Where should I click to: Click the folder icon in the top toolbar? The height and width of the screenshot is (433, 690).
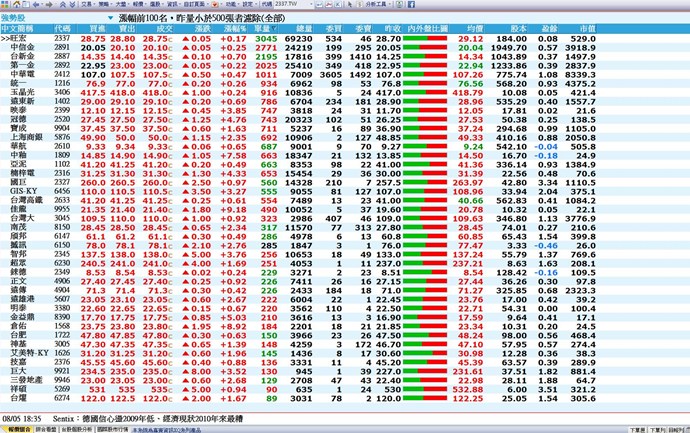(23, 5)
